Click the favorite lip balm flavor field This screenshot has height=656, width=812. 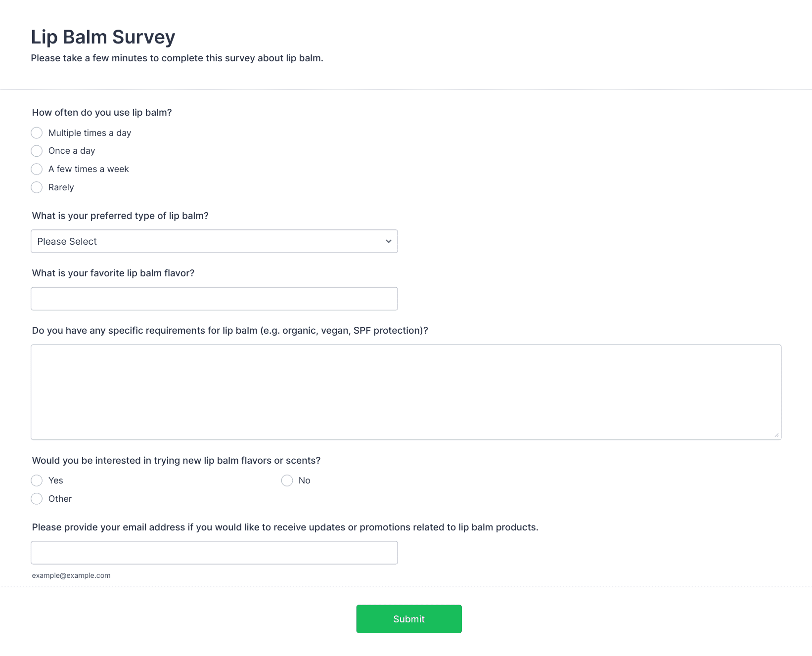tap(214, 299)
